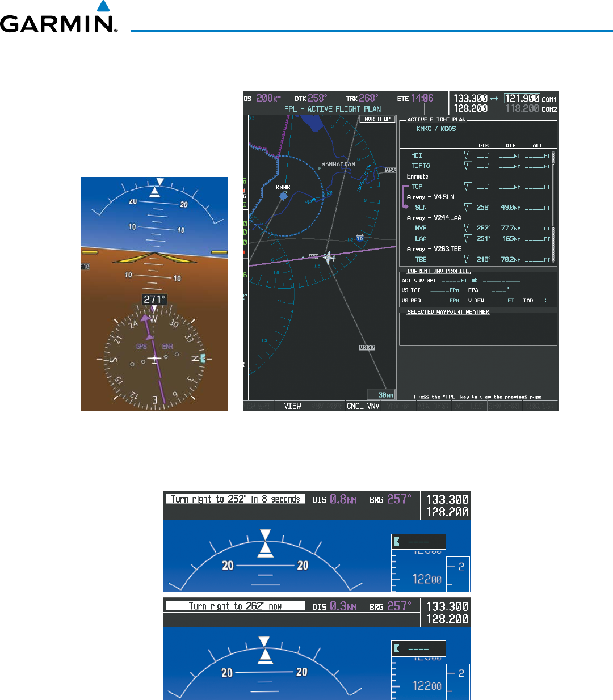Click the magenta active leg arrow near SLN
This screenshot has height=700, width=613.
coord(404,197)
